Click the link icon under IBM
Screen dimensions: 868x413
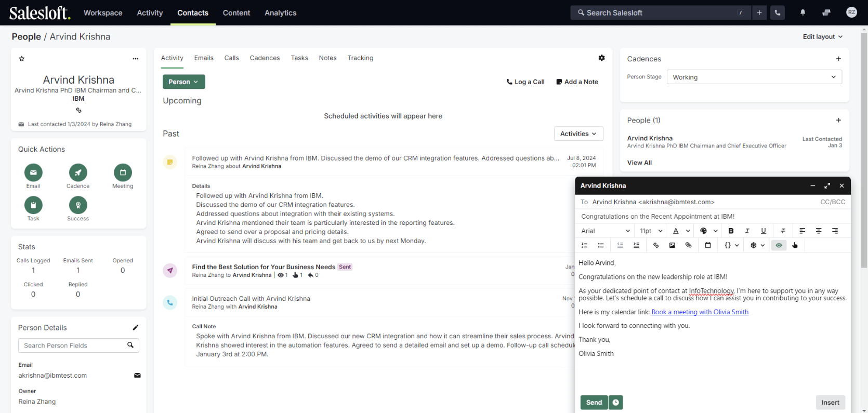click(78, 110)
